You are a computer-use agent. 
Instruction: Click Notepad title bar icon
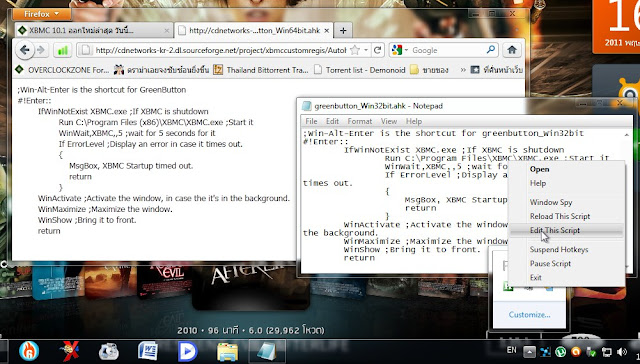click(306, 106)
